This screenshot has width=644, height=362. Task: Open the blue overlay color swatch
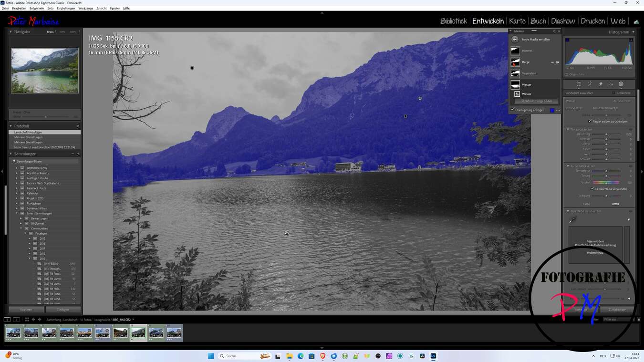[x=552, y=110]
